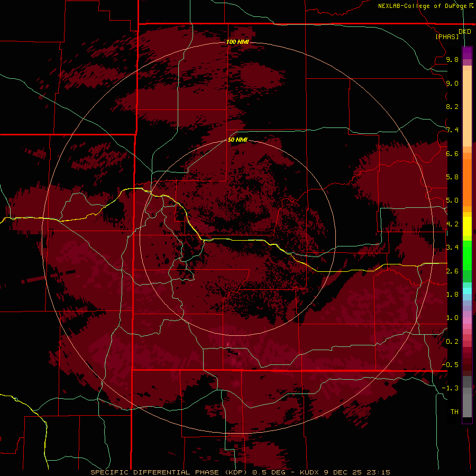Click the 5.0 scale value
Screen dimensions: 476x476
tap(452, 200)
